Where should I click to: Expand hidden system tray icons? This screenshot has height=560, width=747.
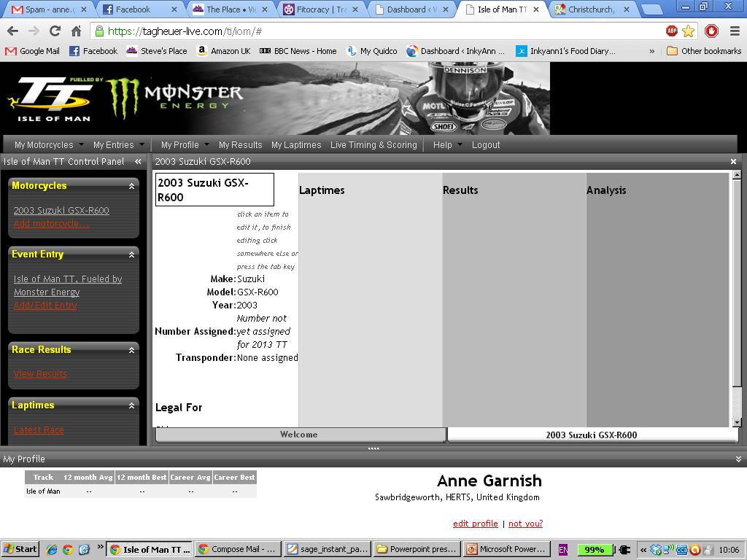point(643,550)
